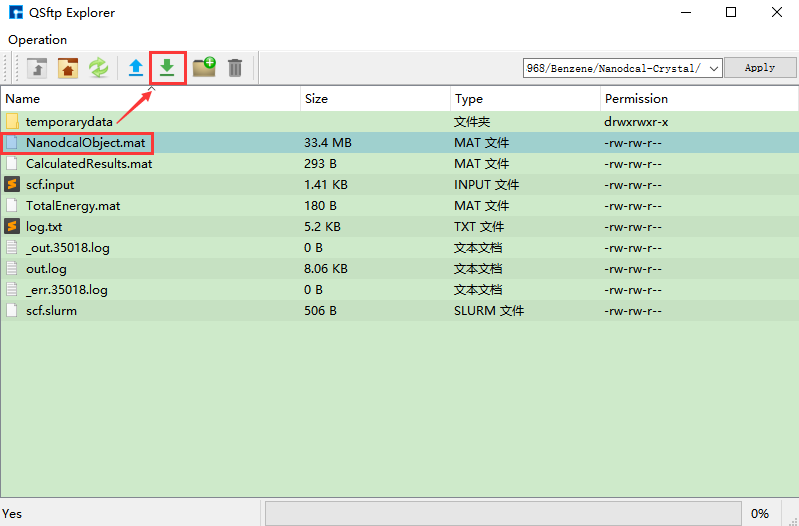
Task: Select the scf.input file
Action: [x=50, y=185]
